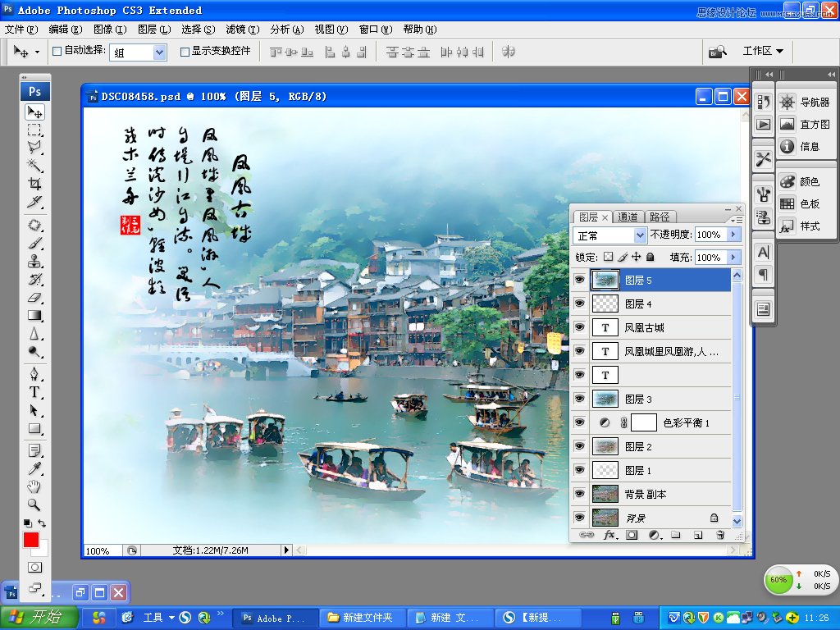Open the add layer style fx menu
Viewport: 840px width, 630px height.
pos(610,534)
